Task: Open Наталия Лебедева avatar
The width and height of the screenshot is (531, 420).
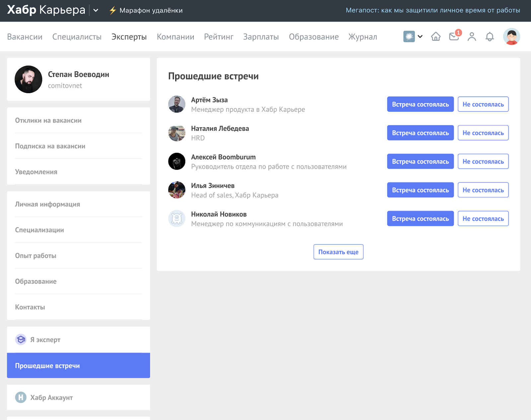Action: tap(177, 133)
